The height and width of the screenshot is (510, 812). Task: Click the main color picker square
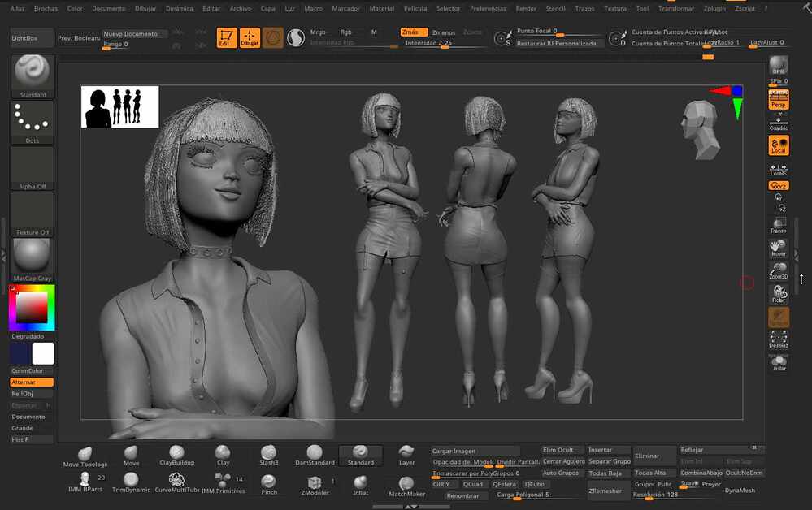[x=33, y=307]
